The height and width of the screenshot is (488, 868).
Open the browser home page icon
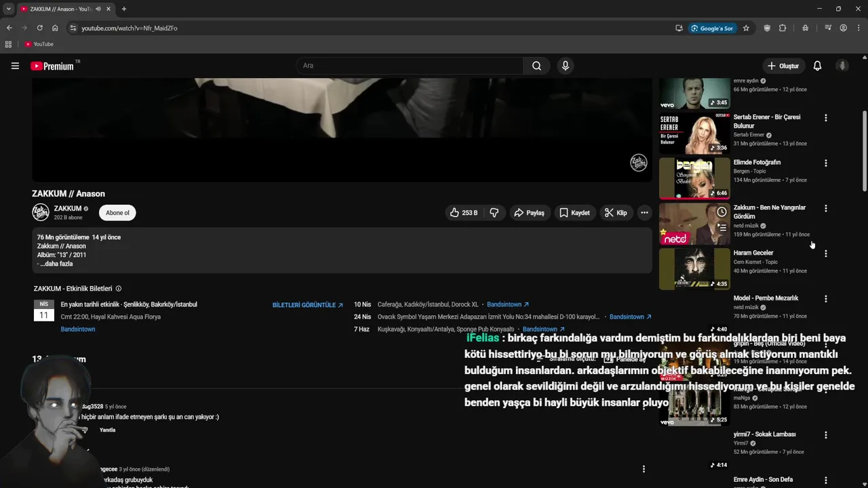55,28
